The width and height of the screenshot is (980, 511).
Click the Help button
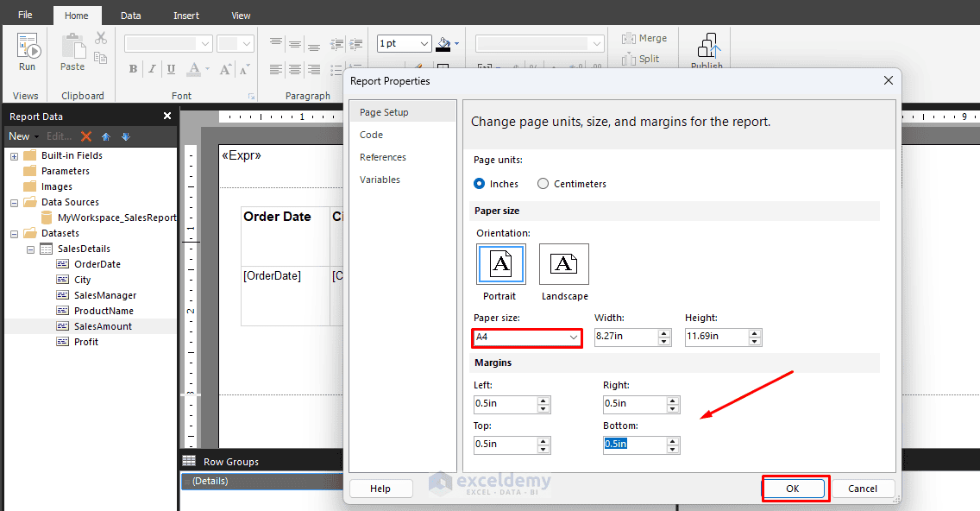(x=380, y=489)
